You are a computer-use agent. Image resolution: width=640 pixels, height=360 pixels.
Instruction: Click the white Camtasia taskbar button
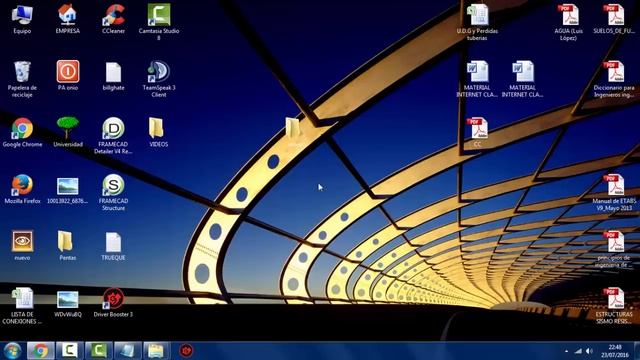tap(69, 351)
